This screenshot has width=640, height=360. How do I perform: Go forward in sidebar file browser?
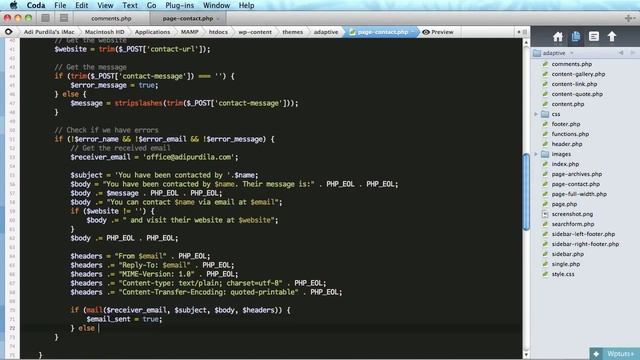click(633, 53)
